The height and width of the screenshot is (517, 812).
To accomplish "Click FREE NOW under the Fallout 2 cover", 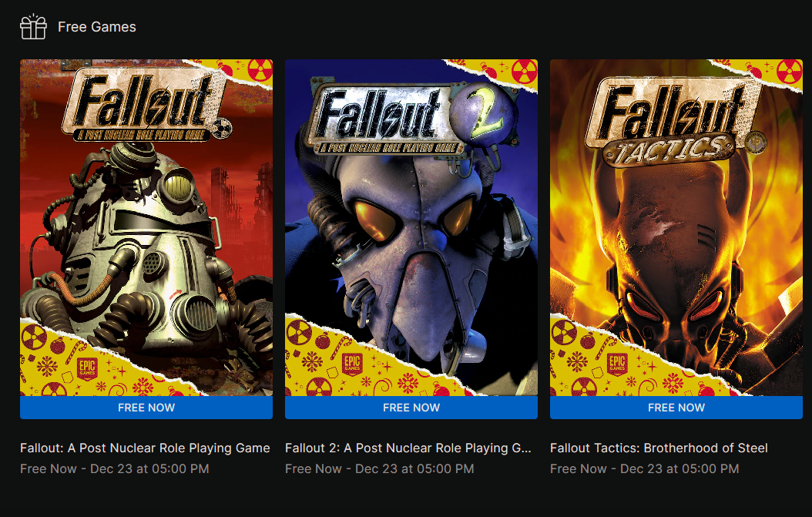I will coord(411,408).
